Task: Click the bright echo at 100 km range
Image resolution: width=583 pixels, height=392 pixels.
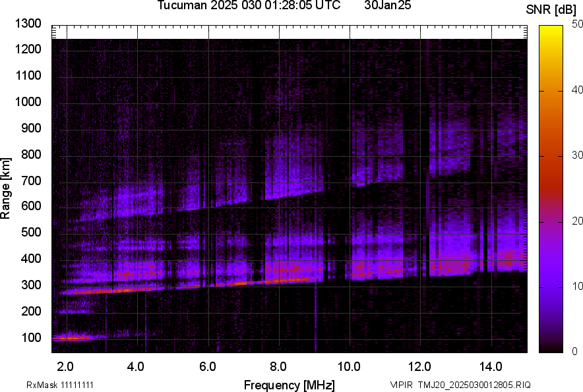Action: (70, 338)
